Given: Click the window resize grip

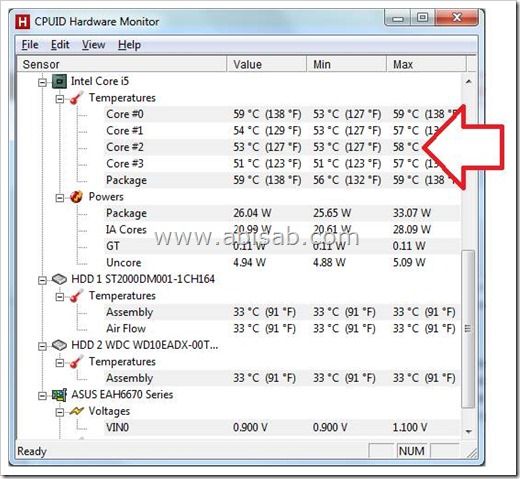Looking at the screenshot, I should (x=471, y=453).
